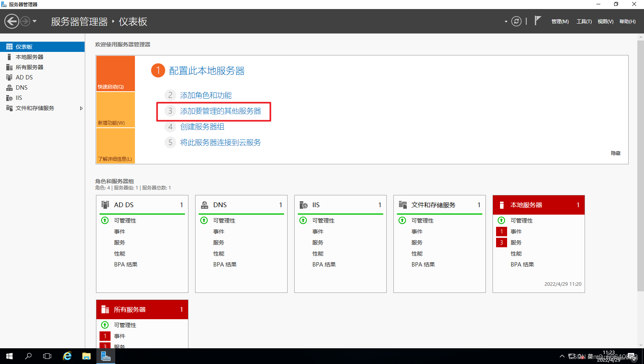This screenshot has width=644, height=364.
Task: Switch to the 了解详细信息(L) tile
Action: 116,145
